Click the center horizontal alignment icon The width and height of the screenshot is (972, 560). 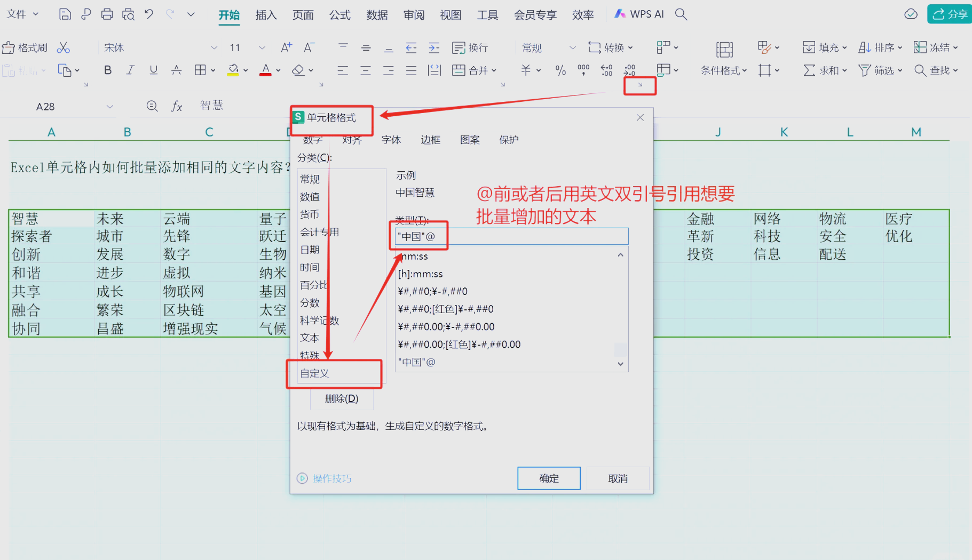tap(366, 70)
